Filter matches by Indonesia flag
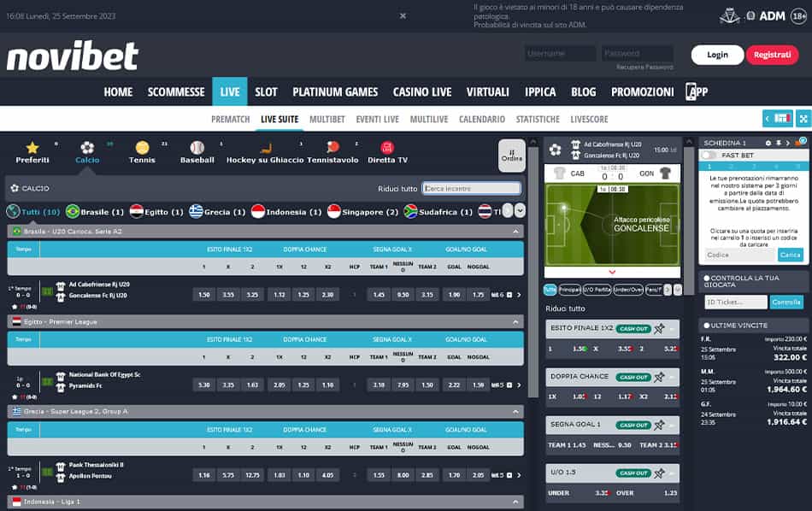This screenshot has height=511, width=812. coord(258,211)
